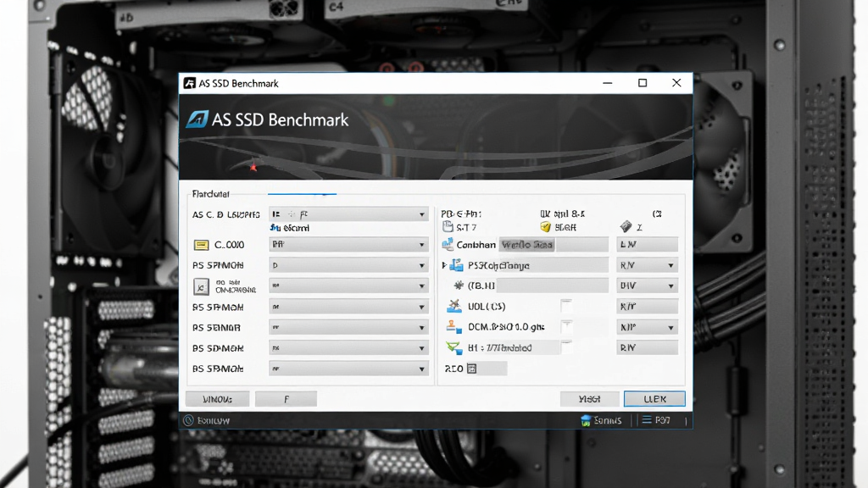The height and width of the screenshot is (488, 868).
Task: Click the input field beside (TB.H)
Action: coord(552,286)
